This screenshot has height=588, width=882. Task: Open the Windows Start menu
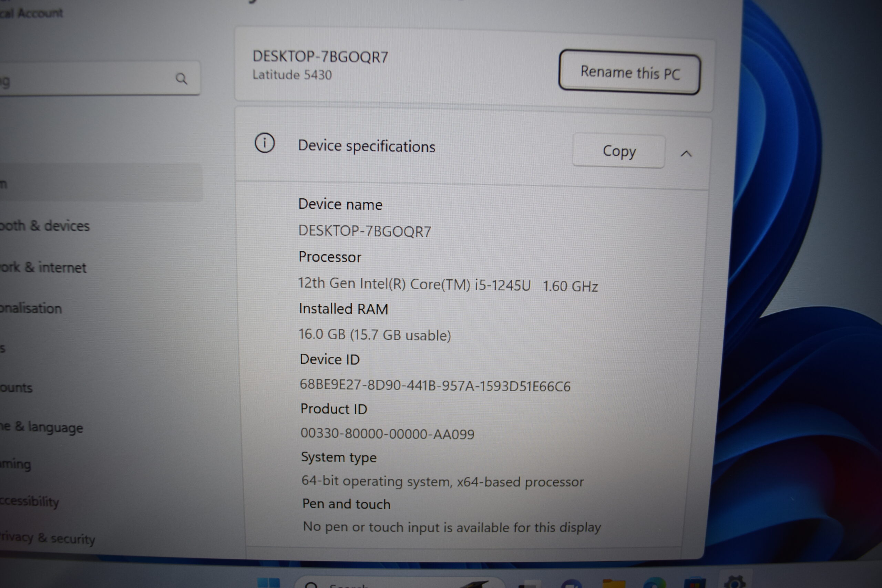(268, 583)
